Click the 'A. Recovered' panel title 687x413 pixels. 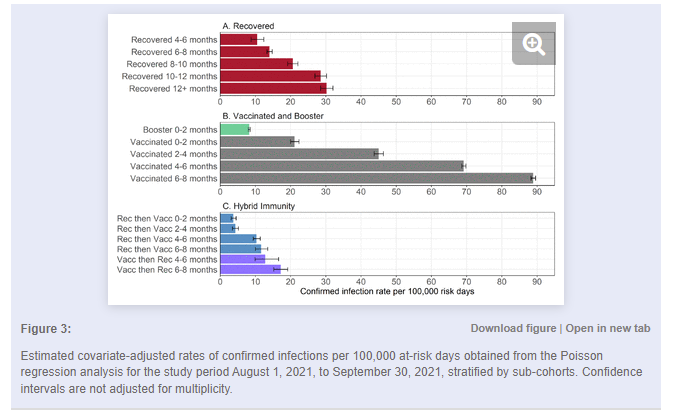(x=249, y=25)
